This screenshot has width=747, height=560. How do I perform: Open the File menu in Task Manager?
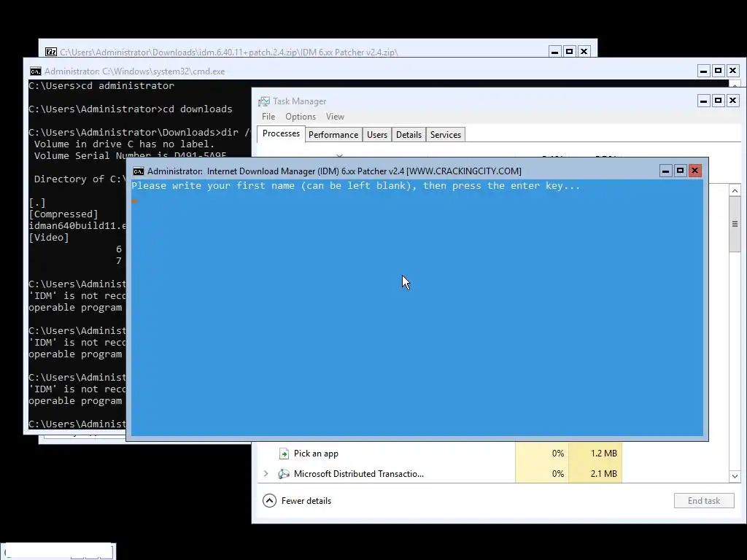pos(268,117)
